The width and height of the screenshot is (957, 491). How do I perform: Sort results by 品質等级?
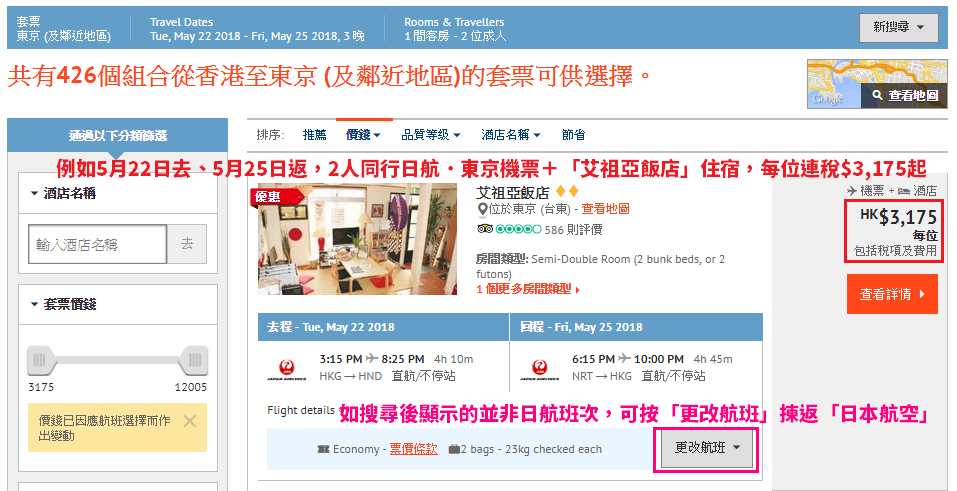[430, 135]
